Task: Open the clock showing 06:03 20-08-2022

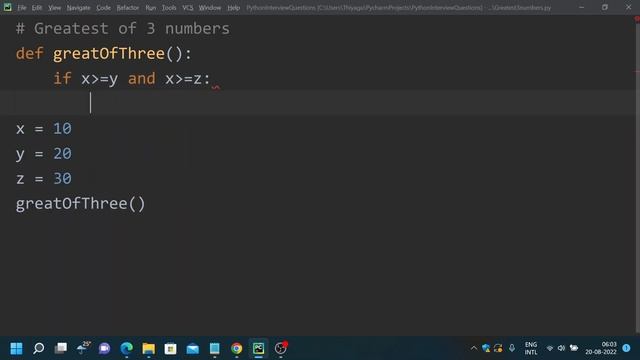Action: (x=601, y=348)
